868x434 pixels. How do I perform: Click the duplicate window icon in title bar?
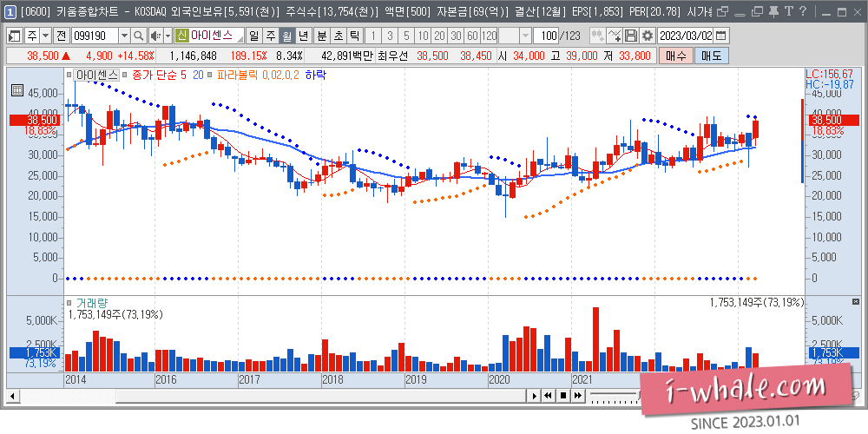[x=758, y=11]
